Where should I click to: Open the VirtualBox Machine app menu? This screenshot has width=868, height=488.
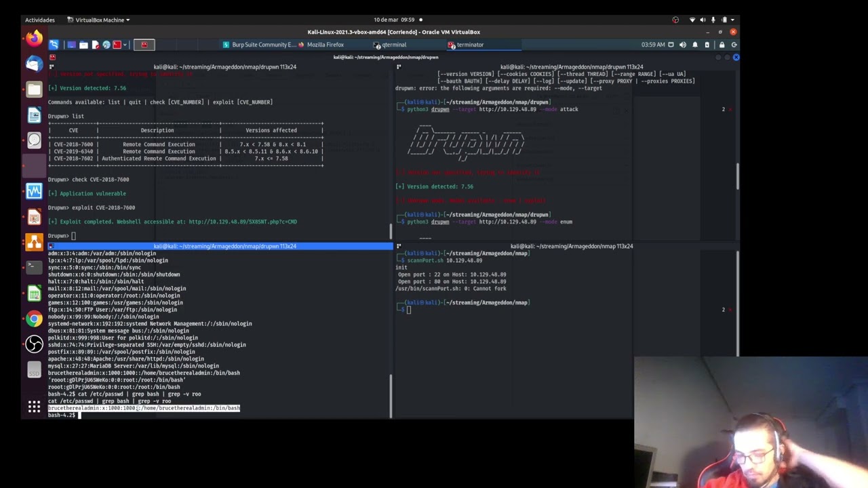click(99, 20)
